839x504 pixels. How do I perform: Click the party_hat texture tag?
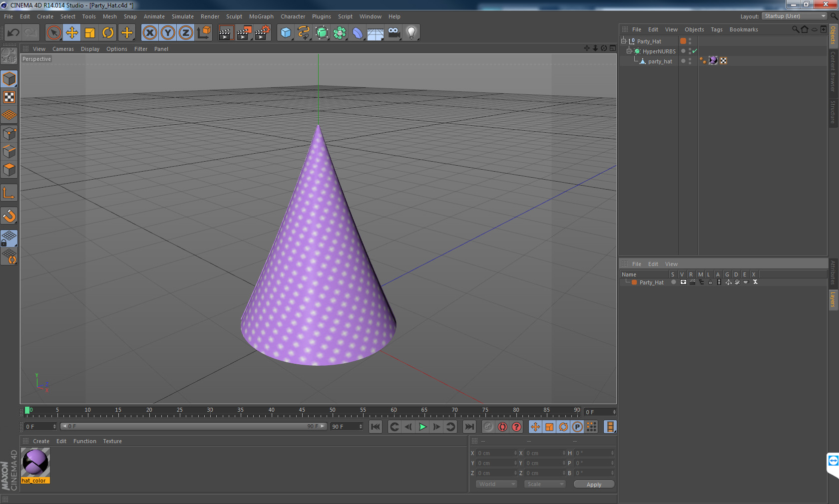click(x=713, y=61)
